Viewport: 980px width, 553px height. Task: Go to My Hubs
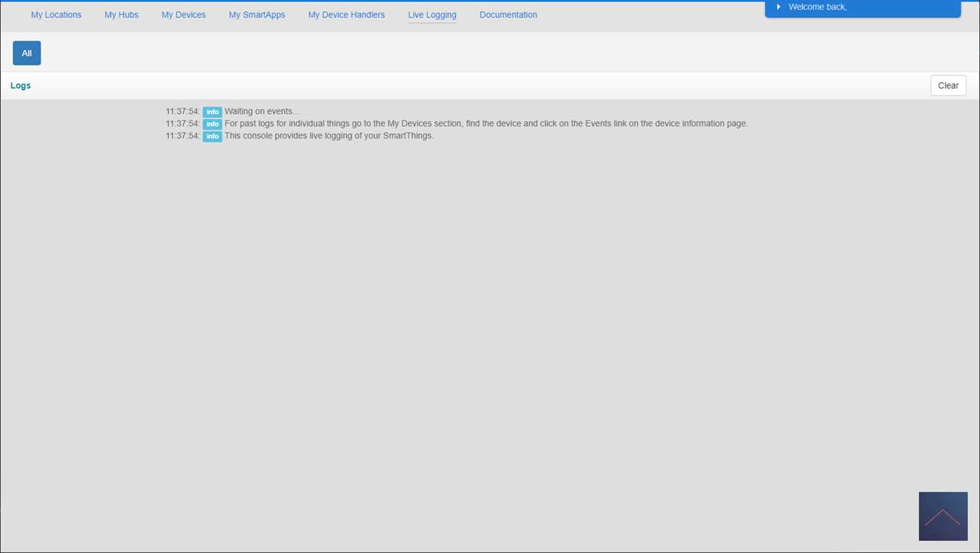point(121,15)
